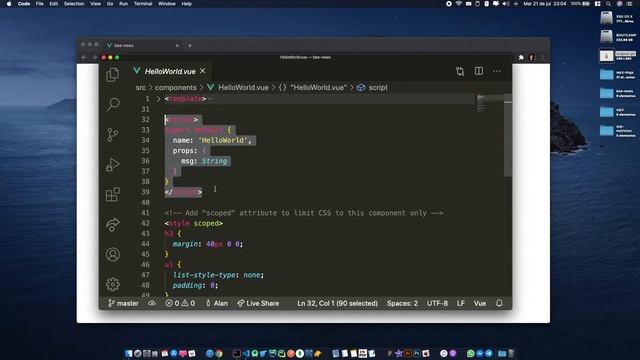Start Live Share from status bar
This screenshot has height=360, width=640.
(x=258, y=303)
